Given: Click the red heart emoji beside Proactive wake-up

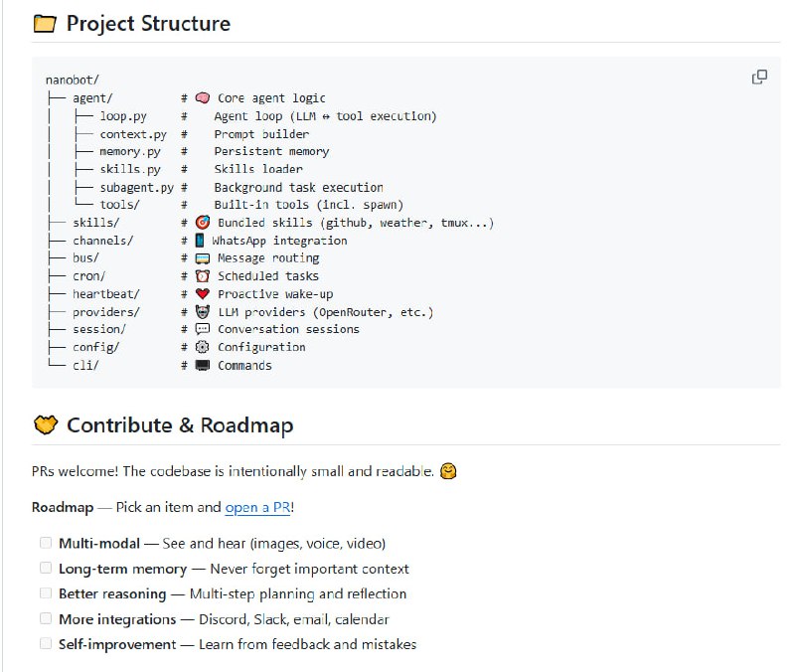Looking at the screenshot, I should pyautogui.click(x=202, y=294).
